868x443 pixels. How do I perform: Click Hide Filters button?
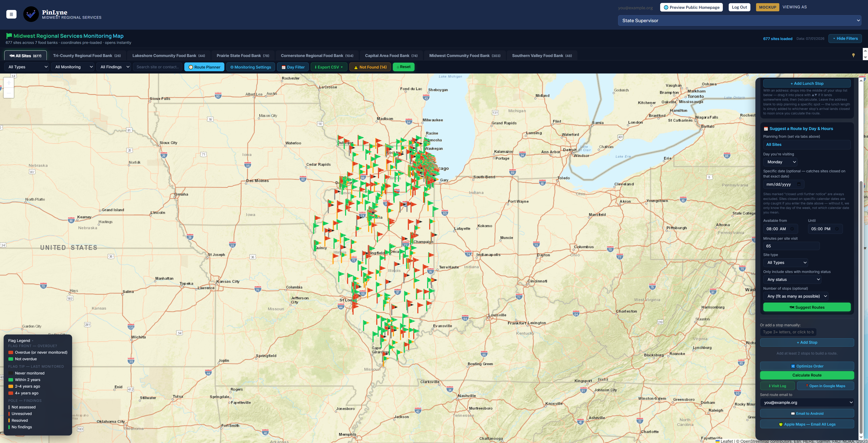pos(845,38)
